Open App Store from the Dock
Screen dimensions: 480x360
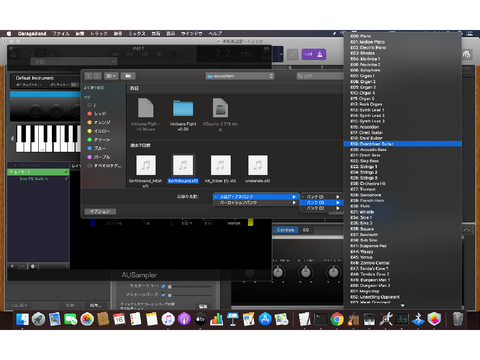(x=265, y=319)
